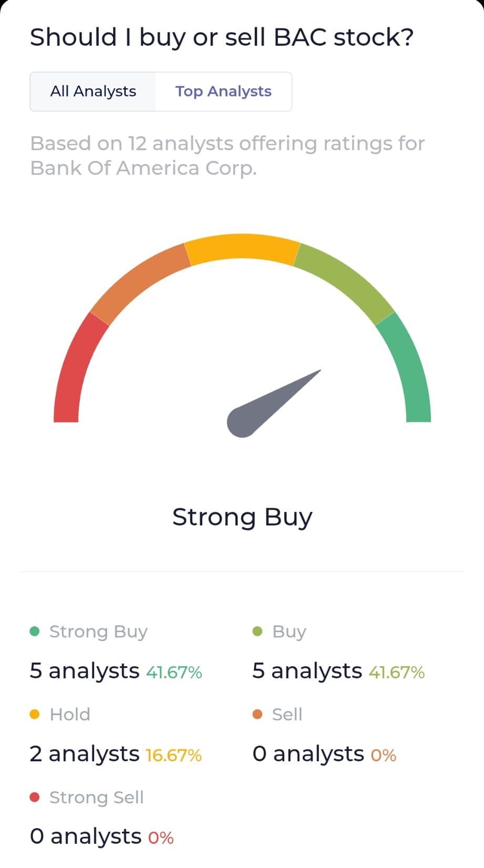
Task: Click the yellow dot beside Hold legend
Action: coord(35,714)
